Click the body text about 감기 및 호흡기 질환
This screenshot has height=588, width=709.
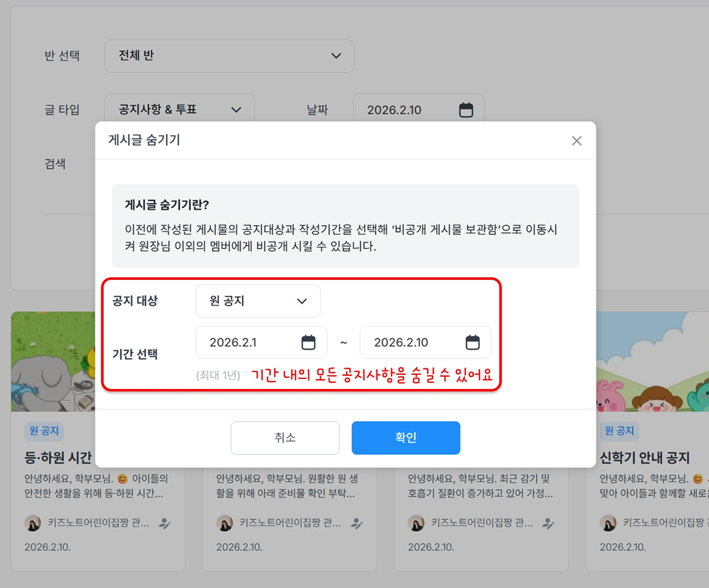coord(481,486)
